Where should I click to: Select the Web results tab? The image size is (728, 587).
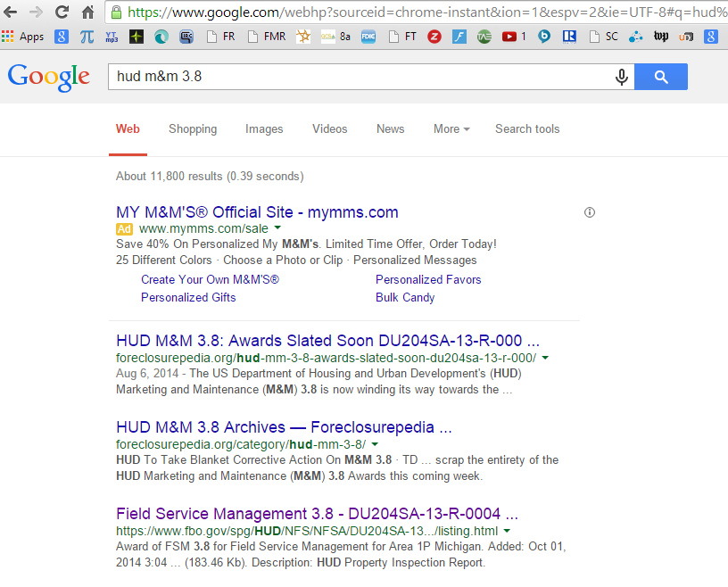128,129
